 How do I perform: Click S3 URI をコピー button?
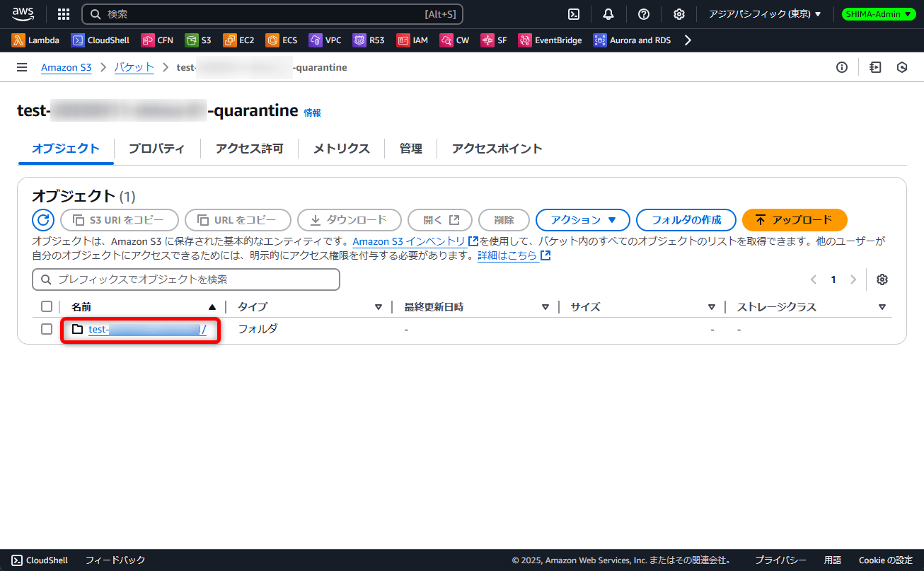tap(120, 220)
